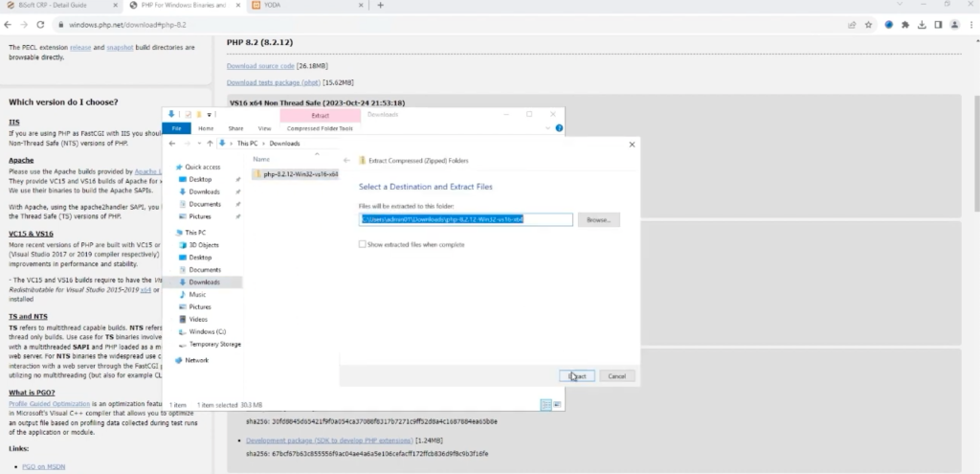
Task: Enable Show extracted files when complete
Action: [362, 244]
